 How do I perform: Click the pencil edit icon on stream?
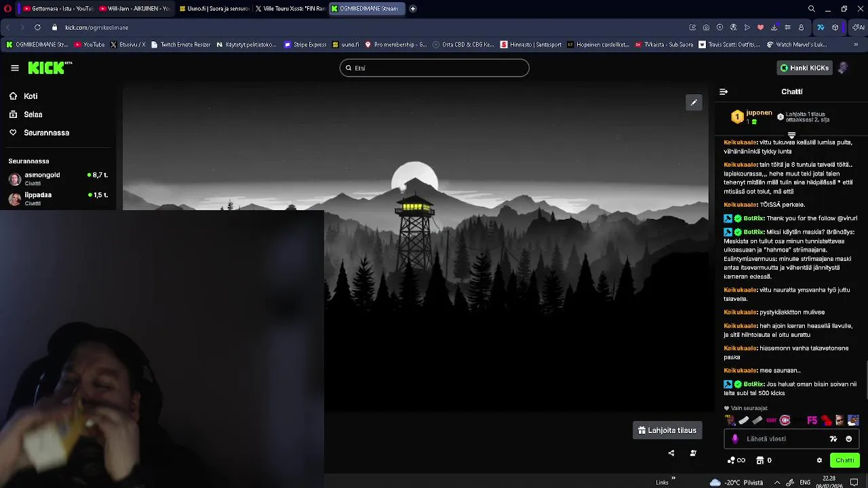(x=694, y=102)
